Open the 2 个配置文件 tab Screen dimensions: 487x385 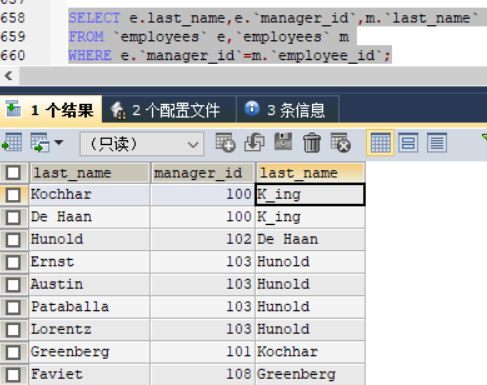point(169,110)
